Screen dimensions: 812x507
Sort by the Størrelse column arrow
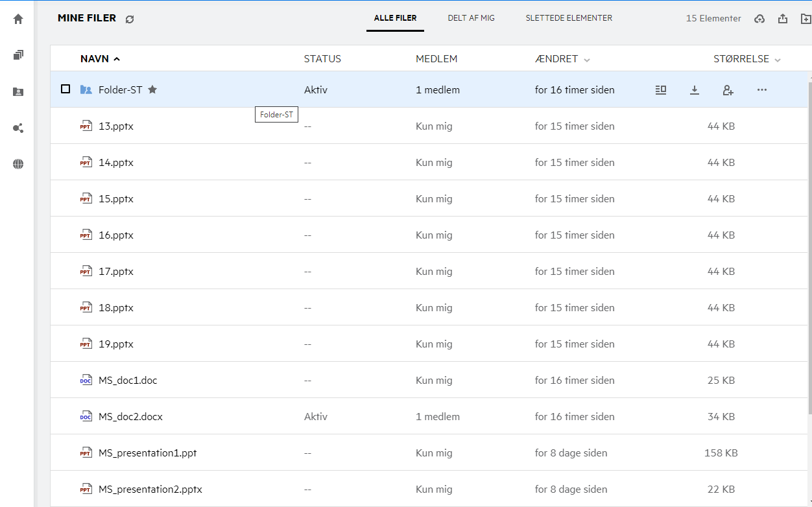pyautogui.click(x=778, y=60)
